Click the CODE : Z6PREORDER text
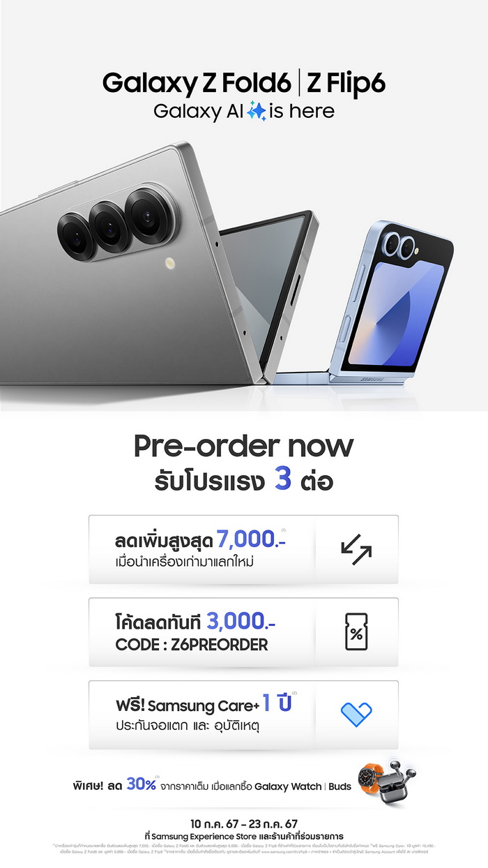The height and width of the screenshot is (868, 488). 192,645
